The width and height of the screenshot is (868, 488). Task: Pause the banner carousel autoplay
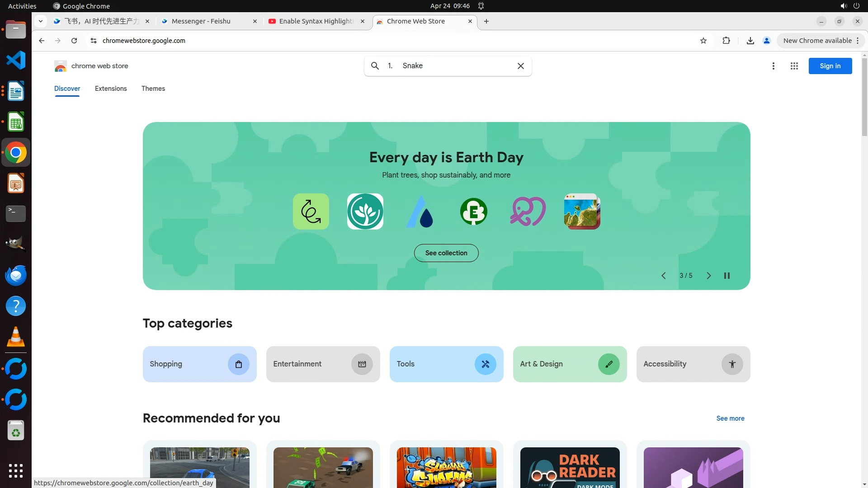[726, 276]
